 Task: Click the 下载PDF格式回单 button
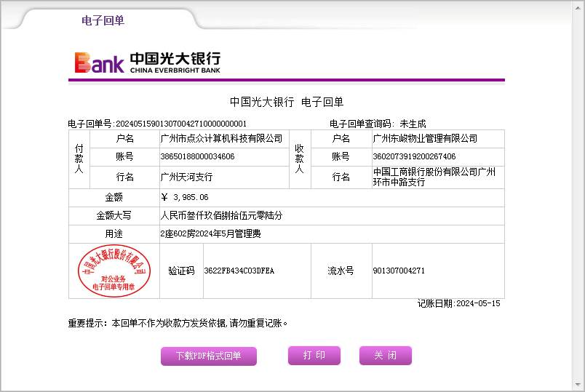(208, 356)
